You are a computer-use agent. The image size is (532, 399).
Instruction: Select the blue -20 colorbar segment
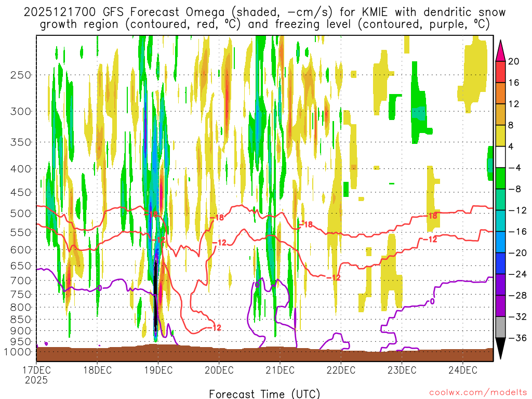[500, 242]
